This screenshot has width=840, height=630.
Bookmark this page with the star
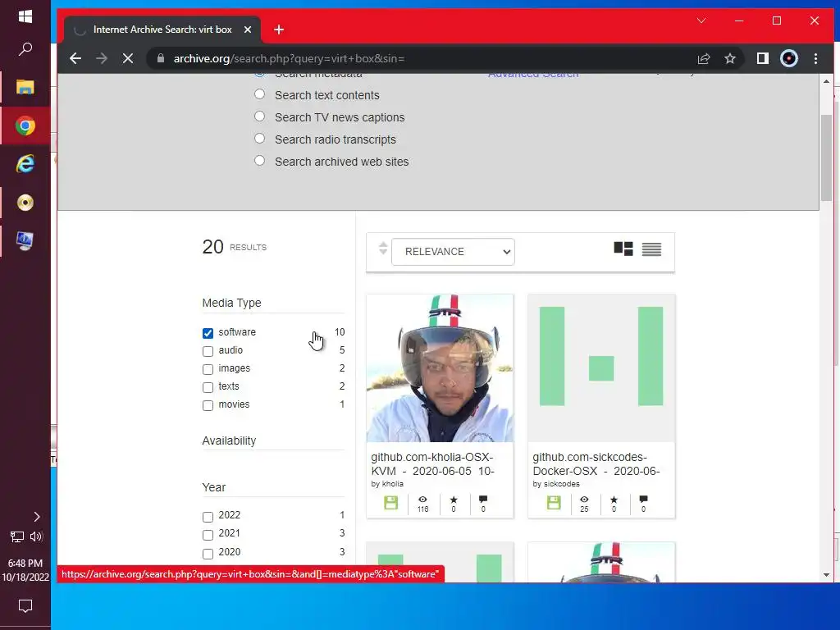(x=729, y=58)
